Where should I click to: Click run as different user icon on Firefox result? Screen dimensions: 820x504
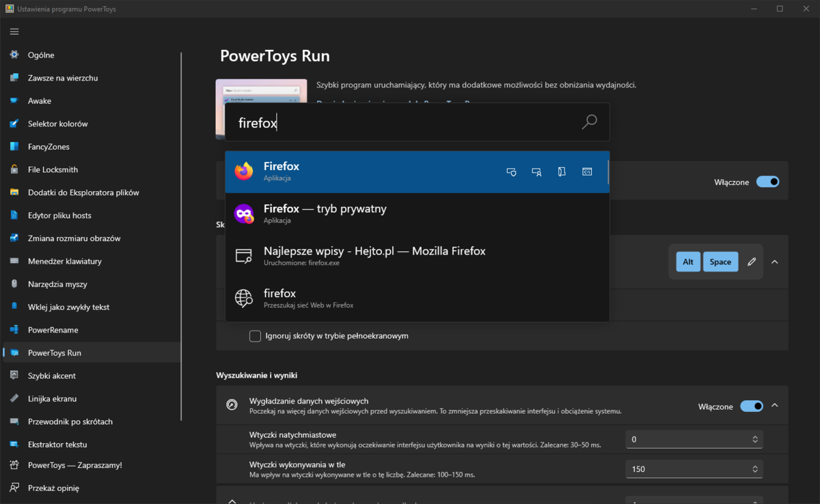tap(536, 172)
